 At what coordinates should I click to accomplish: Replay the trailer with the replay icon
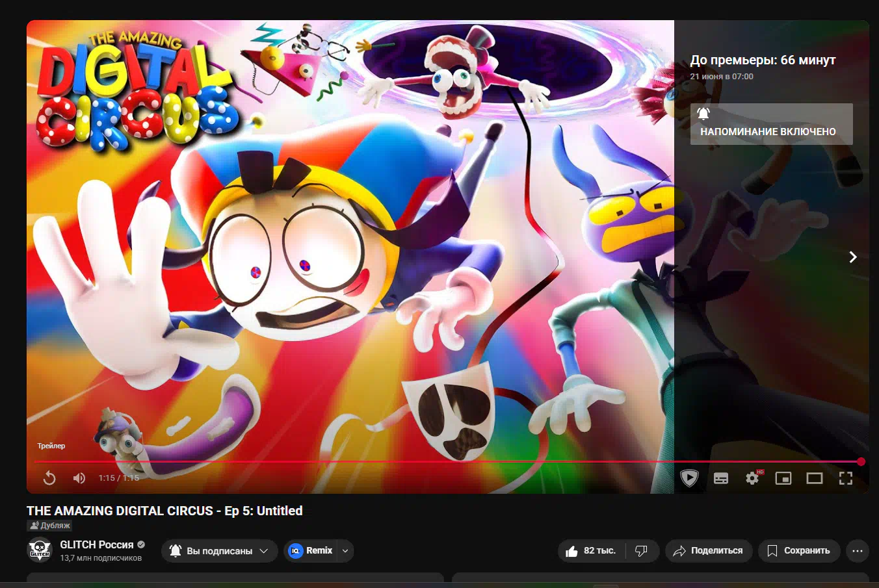pos(49,478)
